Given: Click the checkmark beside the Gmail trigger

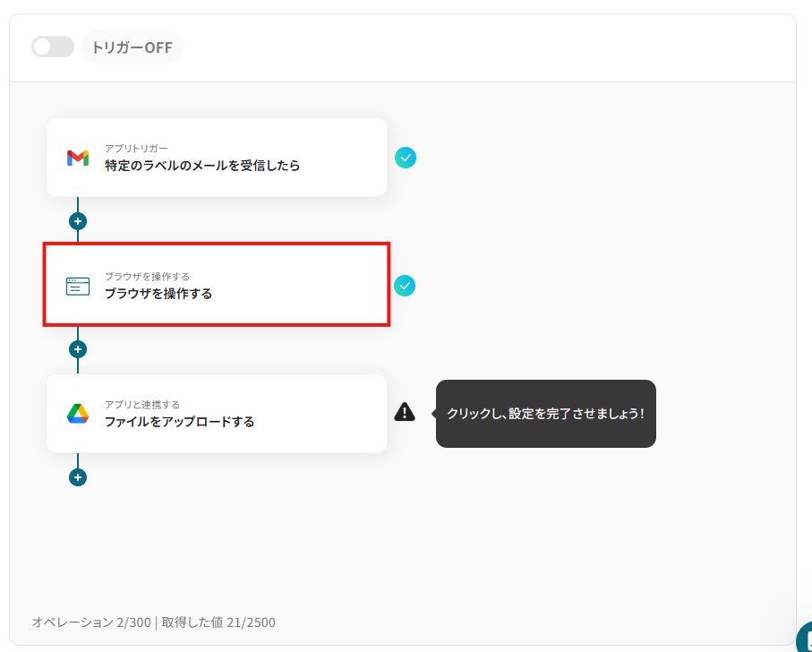Looking at the screenshot, I should coord(406,158).
